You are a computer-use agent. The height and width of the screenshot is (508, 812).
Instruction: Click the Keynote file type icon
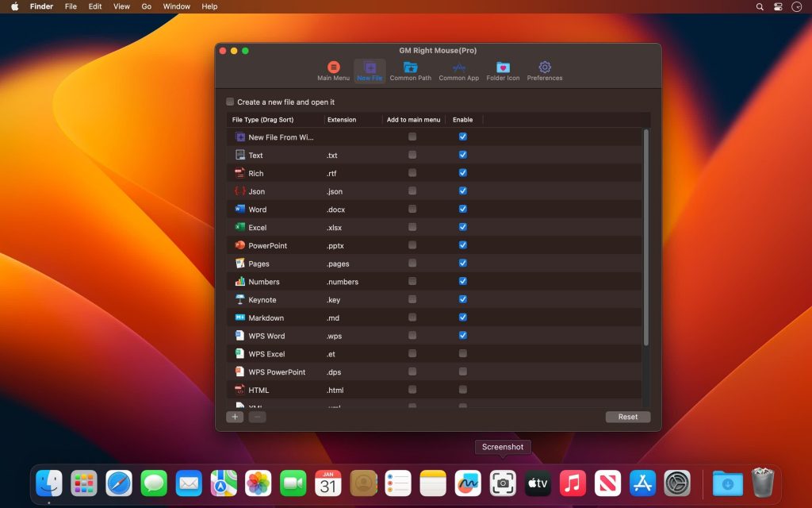coord(239,299)
